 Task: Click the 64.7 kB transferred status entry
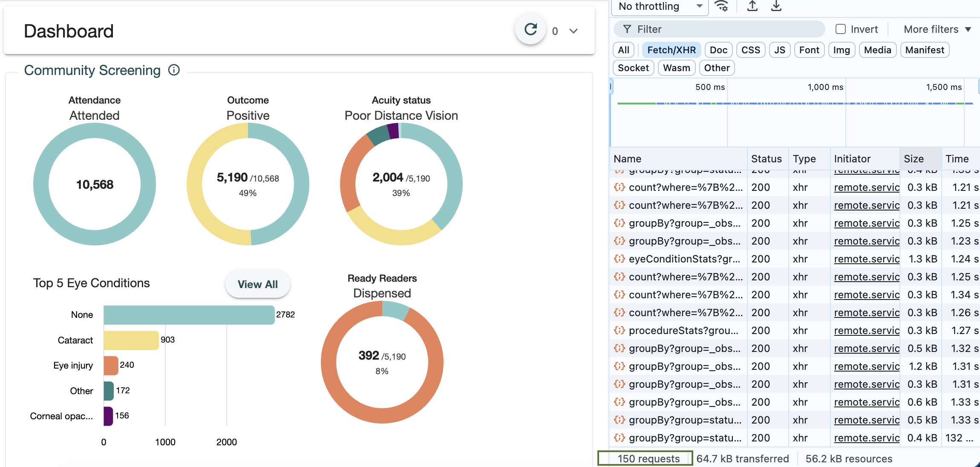(x=743, y=459)
